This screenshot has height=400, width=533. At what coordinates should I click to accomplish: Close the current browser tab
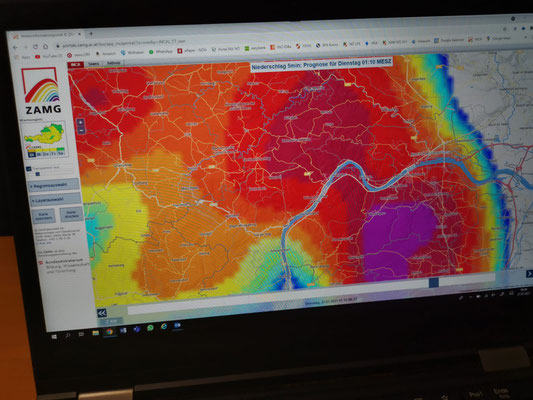(79, 34)
